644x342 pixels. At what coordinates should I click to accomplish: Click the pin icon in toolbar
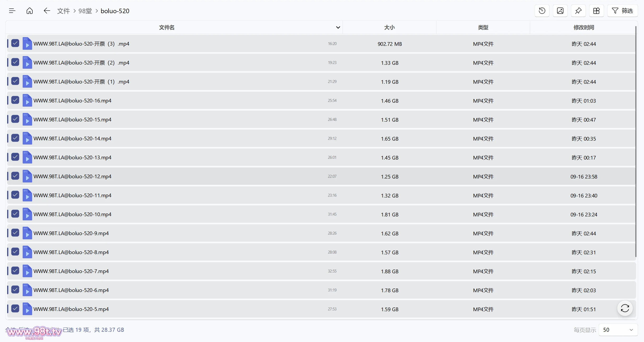(x=578, y=11)
